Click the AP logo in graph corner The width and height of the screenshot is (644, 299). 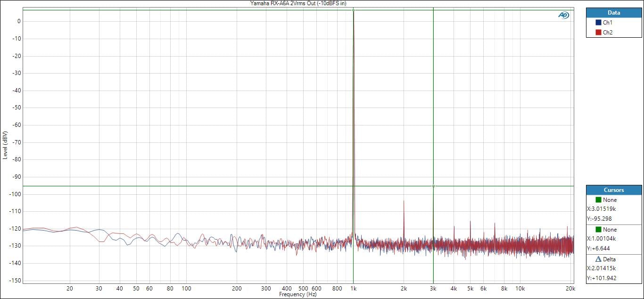tap(563, 15)
